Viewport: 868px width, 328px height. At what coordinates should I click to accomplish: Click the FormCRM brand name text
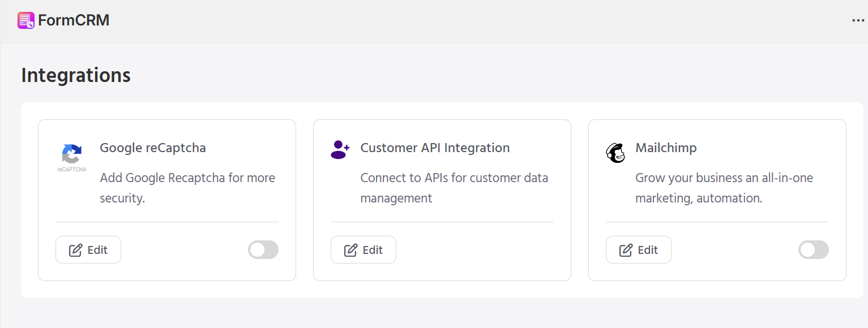click(74, 21)
